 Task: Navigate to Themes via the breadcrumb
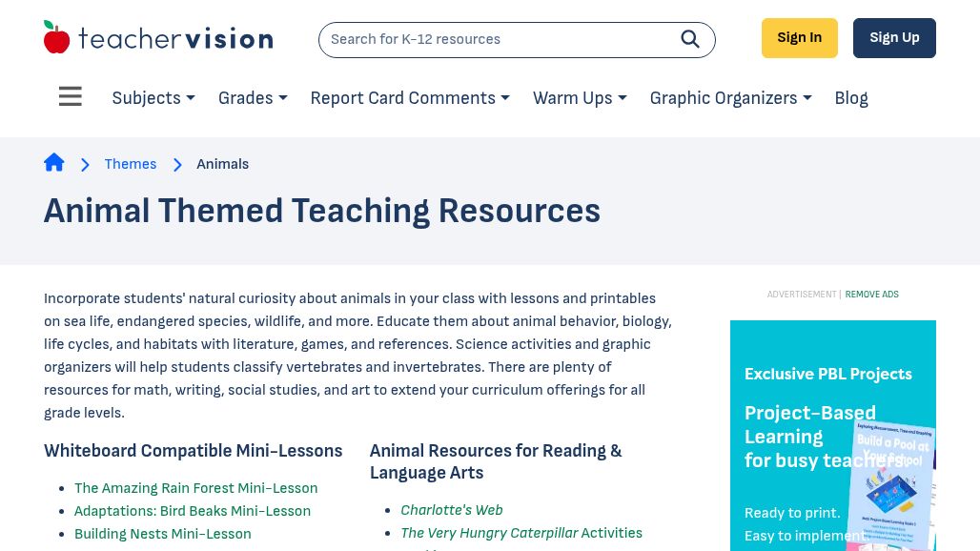point(130,164)
